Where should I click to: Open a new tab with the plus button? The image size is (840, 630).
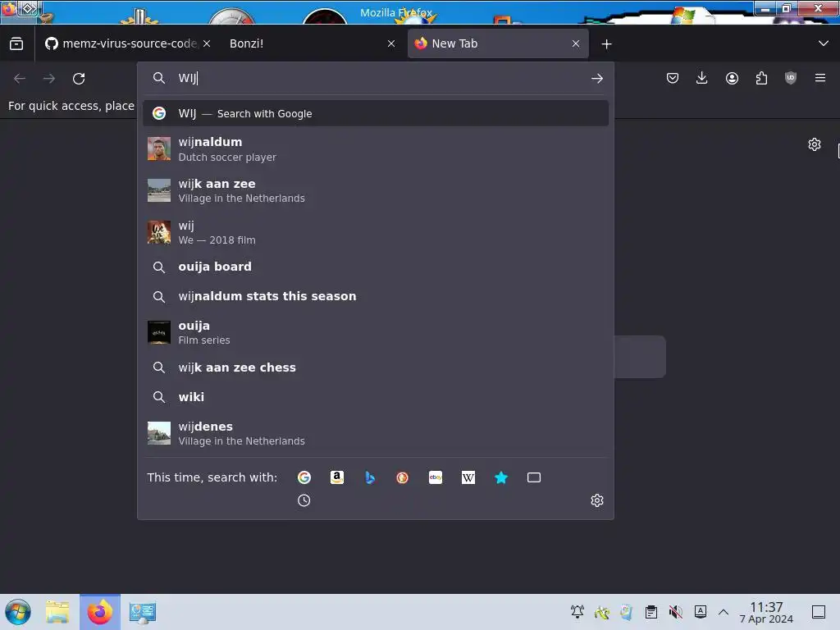[606, 44]
